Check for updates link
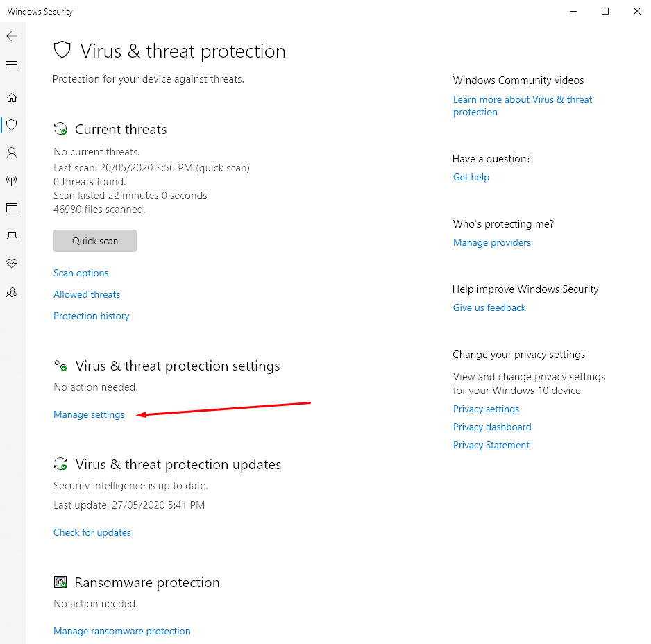The width and height of the screenshot is (651, 644). tap(92, 532)
